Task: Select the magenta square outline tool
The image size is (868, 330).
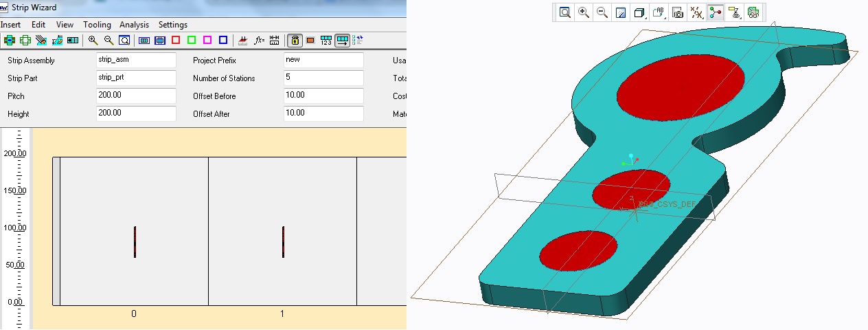Action: tap(207, 40)
